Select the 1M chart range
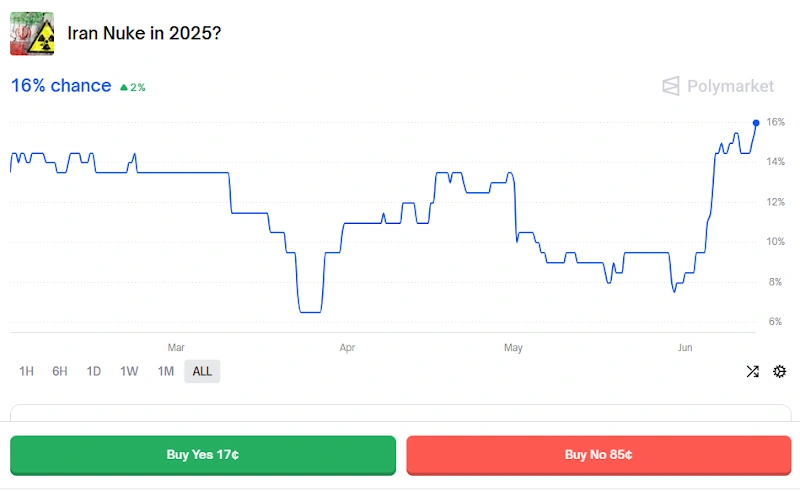800x491 pixels. tap(165, 372)
